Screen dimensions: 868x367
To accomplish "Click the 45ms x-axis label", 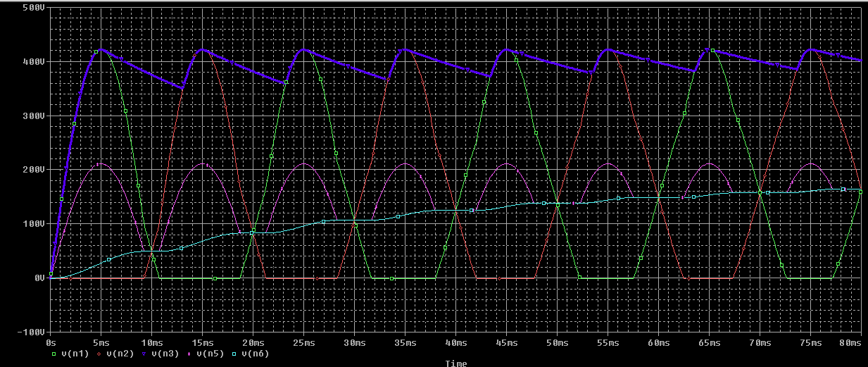I will (x=507, y=342).
